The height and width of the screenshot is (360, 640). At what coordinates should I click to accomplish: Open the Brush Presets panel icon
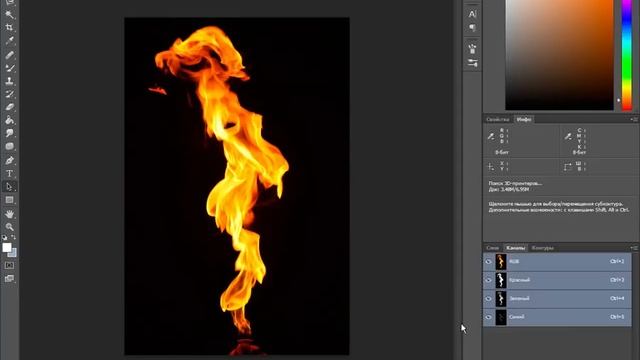(x=472, y=49)
